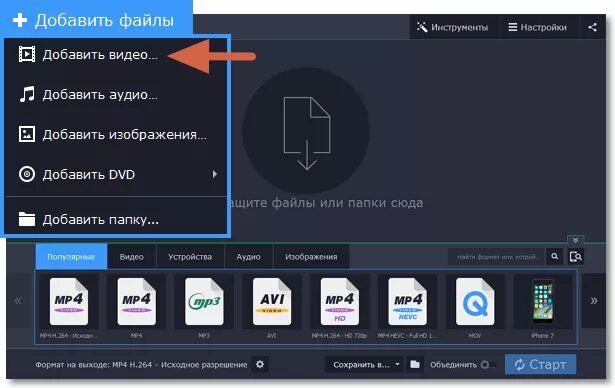Select the plain MP4 preset icon

136,302
